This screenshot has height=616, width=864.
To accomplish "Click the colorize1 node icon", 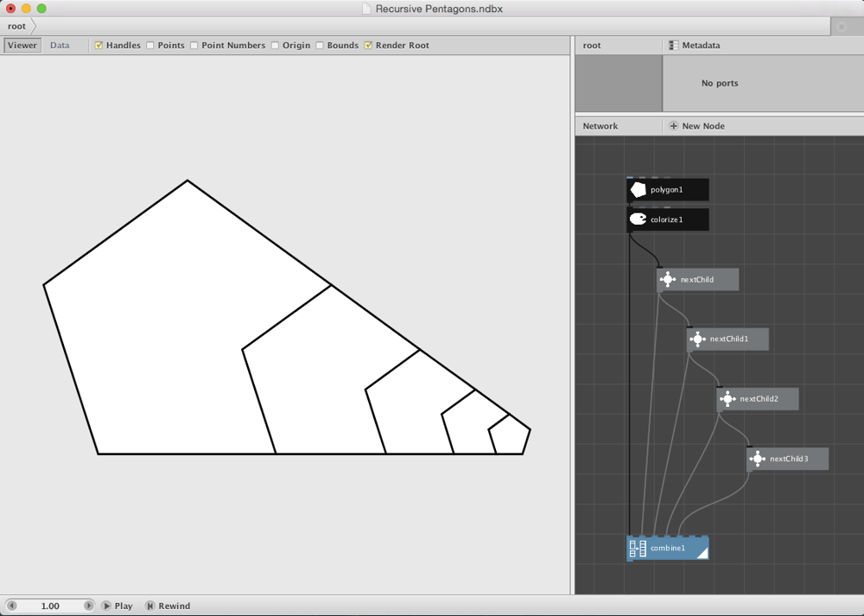I will [x=638, y=219].
